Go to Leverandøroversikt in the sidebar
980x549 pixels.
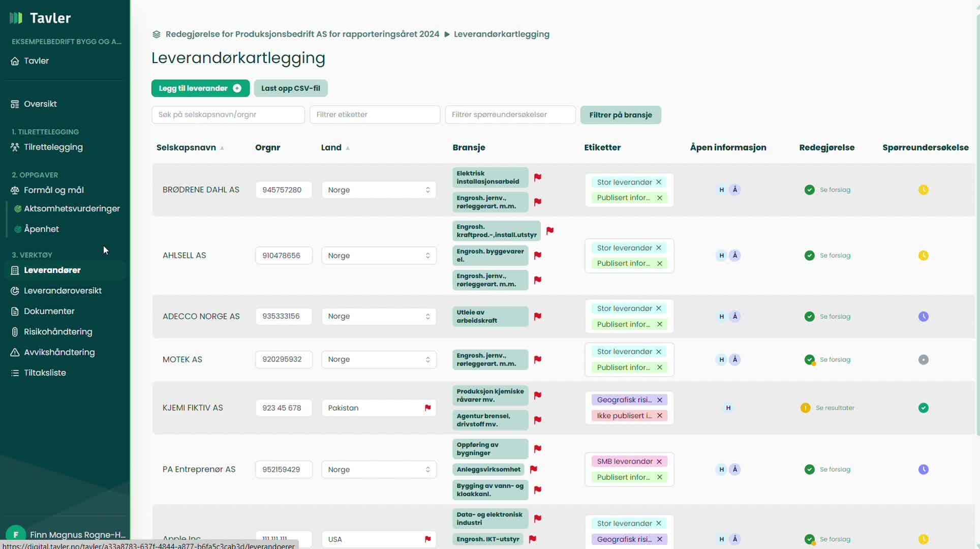[63, 290]
